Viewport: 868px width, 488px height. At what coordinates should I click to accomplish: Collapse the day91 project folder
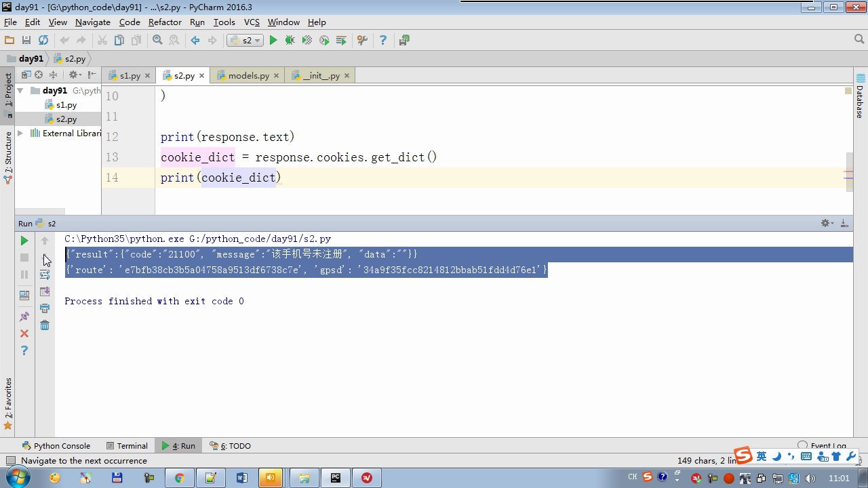pyautogui.click(x=20, y=91)
